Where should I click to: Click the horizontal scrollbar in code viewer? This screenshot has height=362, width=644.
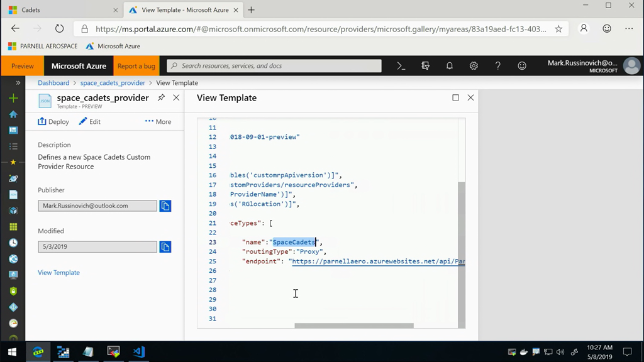(353, 326)
